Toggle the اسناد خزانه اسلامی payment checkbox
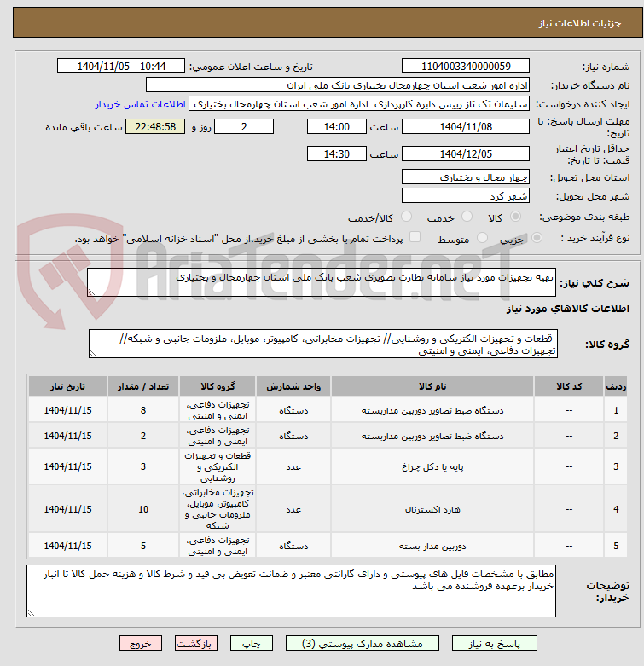Image resolution: width=644 pixels, height=666 pixels. tap(415, 237)
